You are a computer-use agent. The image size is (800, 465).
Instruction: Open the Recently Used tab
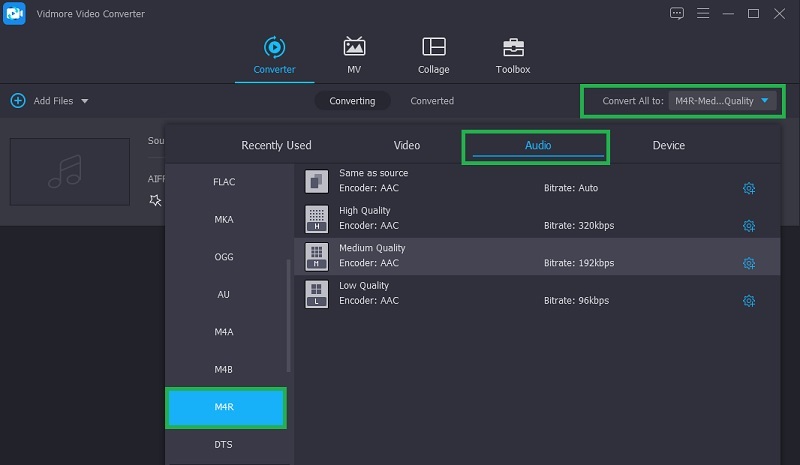pos(276,145)
